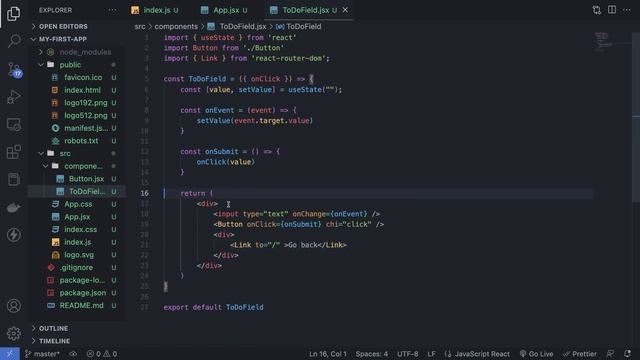640x360 pixels.
Task: Open the Search view in activity bar
Action: pos(13,41)
